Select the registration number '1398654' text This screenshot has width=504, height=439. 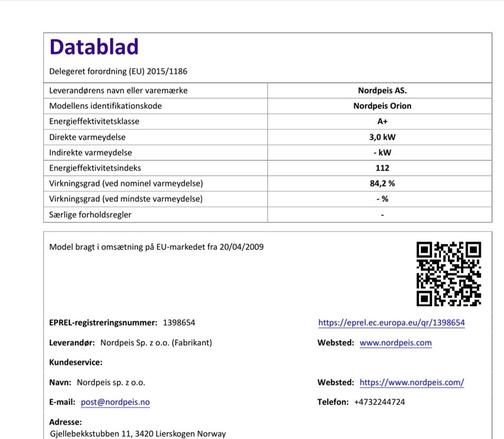179,322
